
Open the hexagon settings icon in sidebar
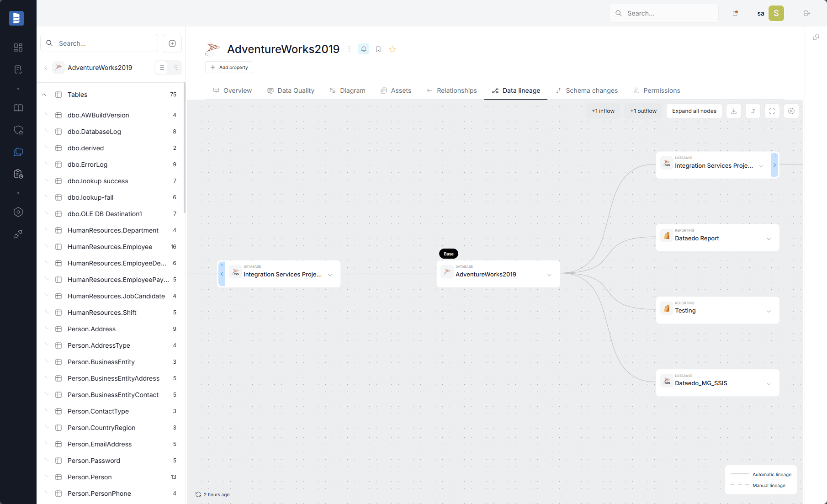point(18,212)
